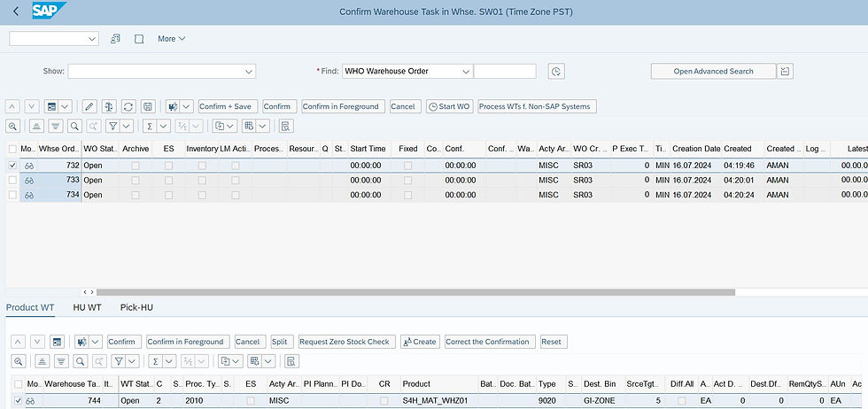Click the Creation Date column header
Image resolution: width=868 pixels, height=409 pixels.
[x=696, y=149]
